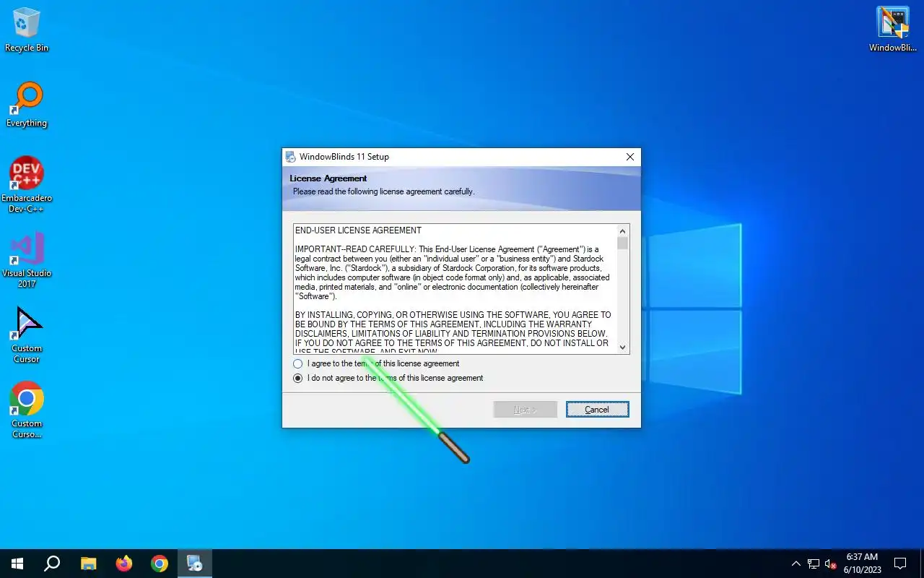The height and width of the screenshot is (578, 924).
Task: Open the notification center icon
Action: (900, 564)
